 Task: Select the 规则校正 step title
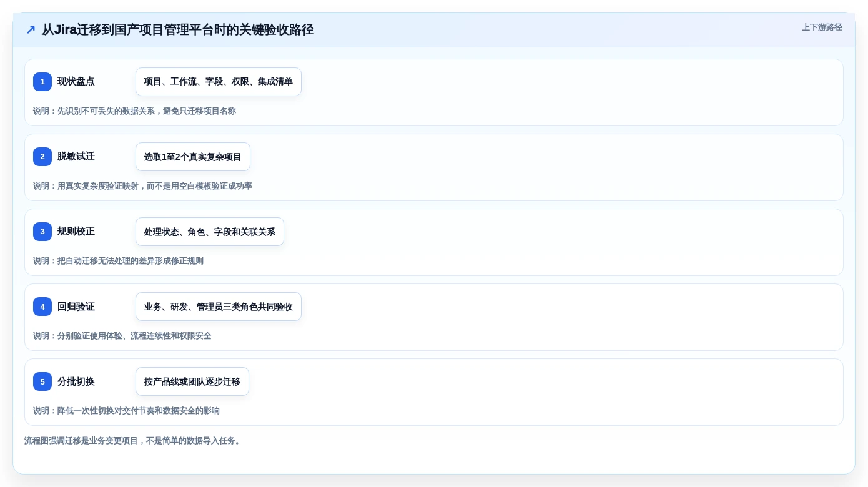[76, 232]
